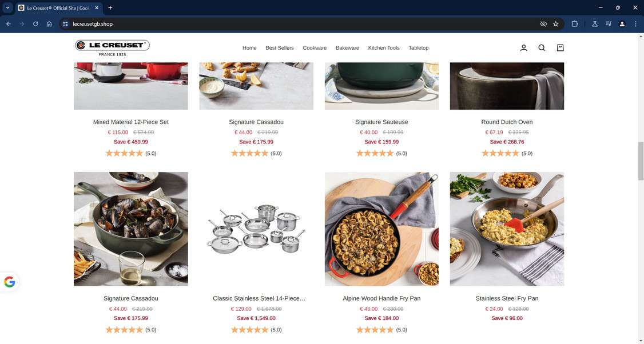
Task: Go to the Tabletop section
Action: click(419, 48)
